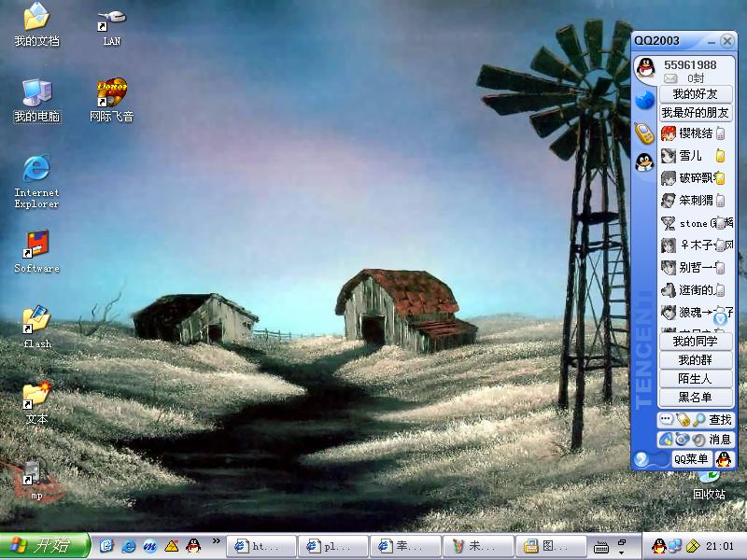Select the 狼魂 contact avatar
This screenshot has height=560, width=747.
pos(669,313)
